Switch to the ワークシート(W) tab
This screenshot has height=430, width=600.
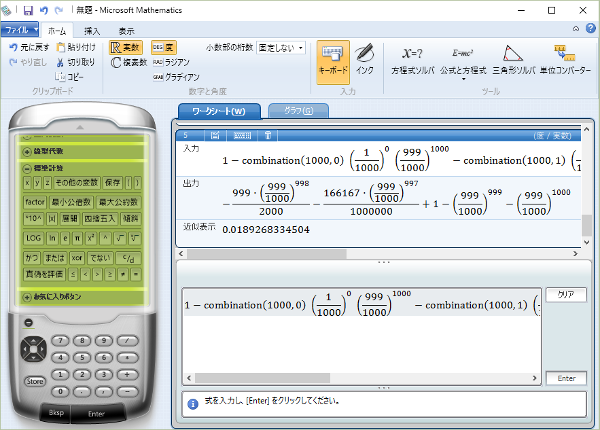click(219, 111)
